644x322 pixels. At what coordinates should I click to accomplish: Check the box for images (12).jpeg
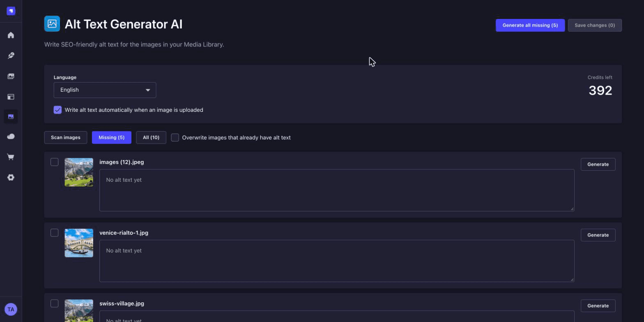54,162
